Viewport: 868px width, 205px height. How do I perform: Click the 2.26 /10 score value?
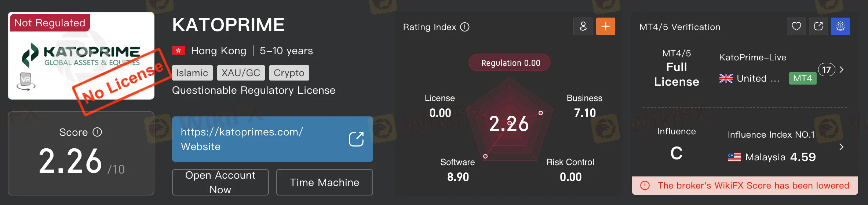pos(81,161)
